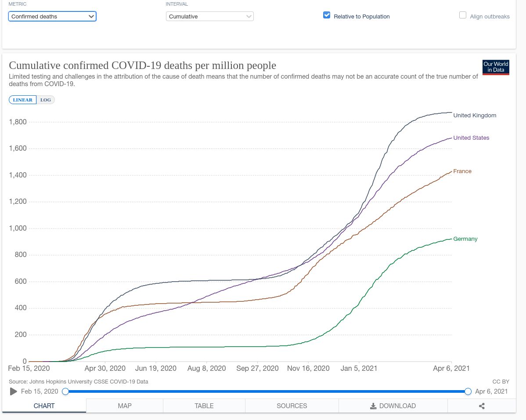Click the download arrow icon
The width and height of the screenshot is (526, 420).
pyautogui.click(x=373, y=406)
